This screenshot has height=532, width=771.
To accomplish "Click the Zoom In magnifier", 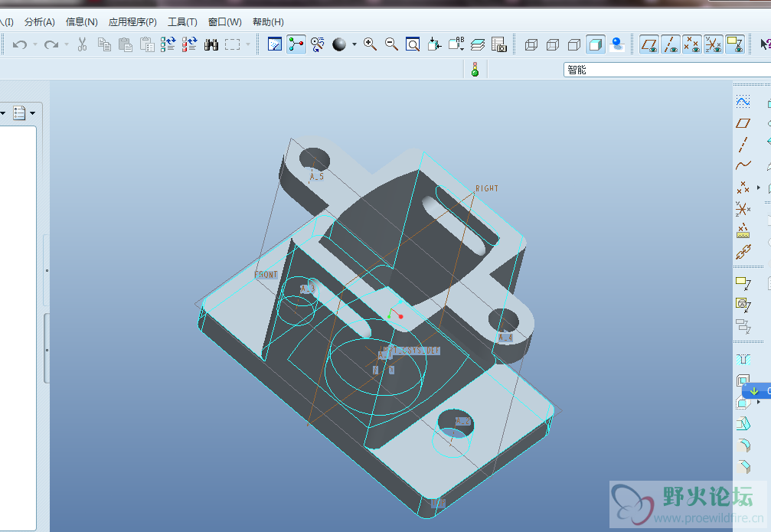I will [370, 44].
